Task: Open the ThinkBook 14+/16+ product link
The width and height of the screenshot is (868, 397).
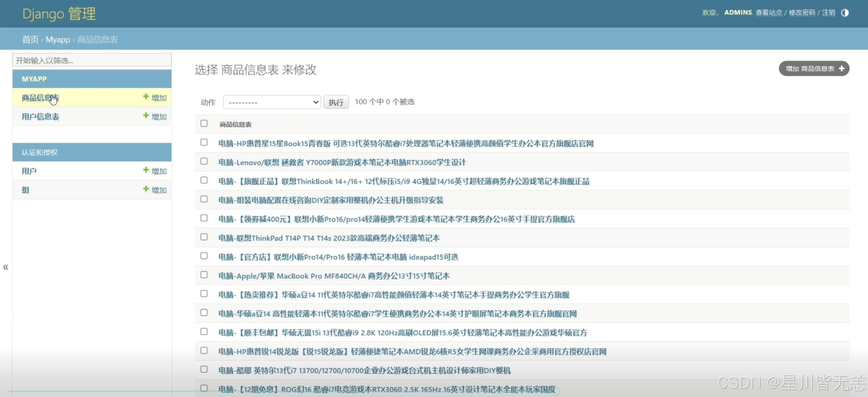Action: coord(404,181)
